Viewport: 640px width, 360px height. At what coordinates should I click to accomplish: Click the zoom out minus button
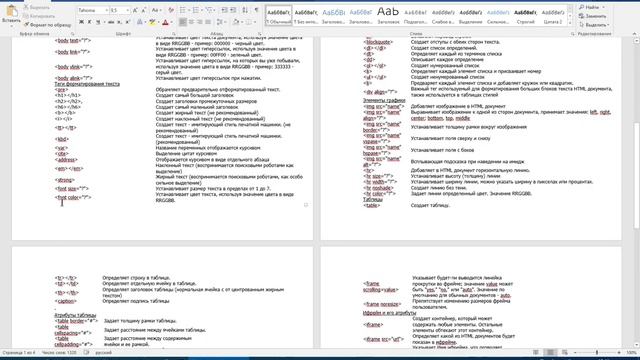coord(575,353)
